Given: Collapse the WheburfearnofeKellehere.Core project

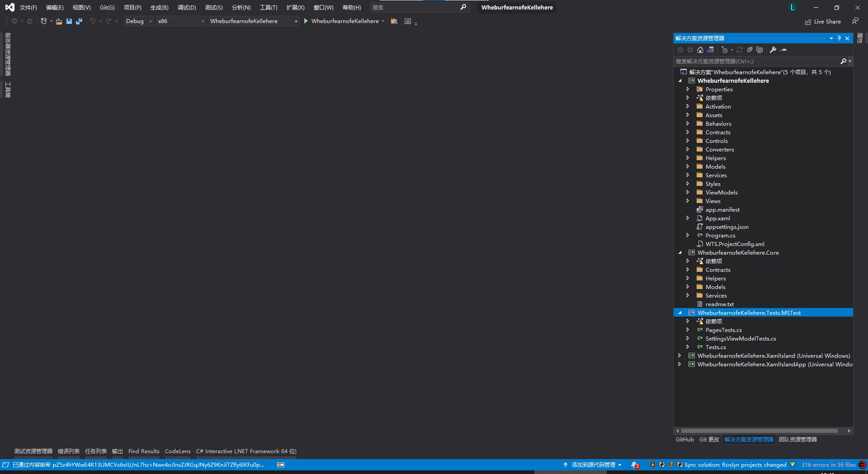Looking at the screenshot, I should (680, 252).
